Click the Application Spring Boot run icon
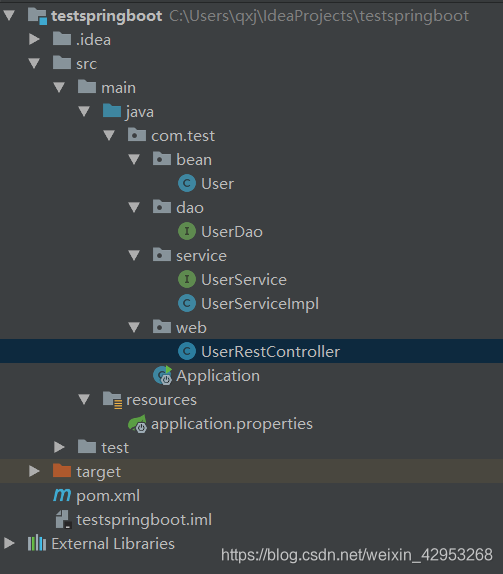The height and width of the screenshot is (574, 503). point(163,375)
